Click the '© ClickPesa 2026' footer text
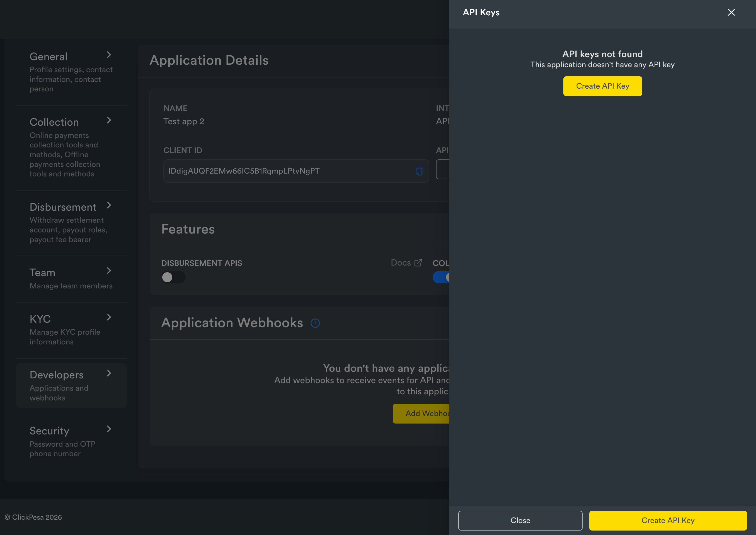 point(33,517)
